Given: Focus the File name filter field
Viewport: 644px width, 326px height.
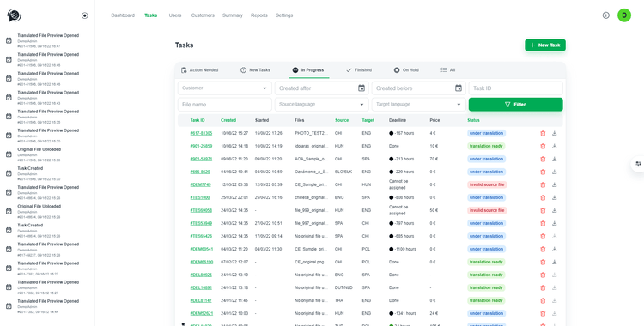Looking at the screenshot, I should [x=225, y=105].
